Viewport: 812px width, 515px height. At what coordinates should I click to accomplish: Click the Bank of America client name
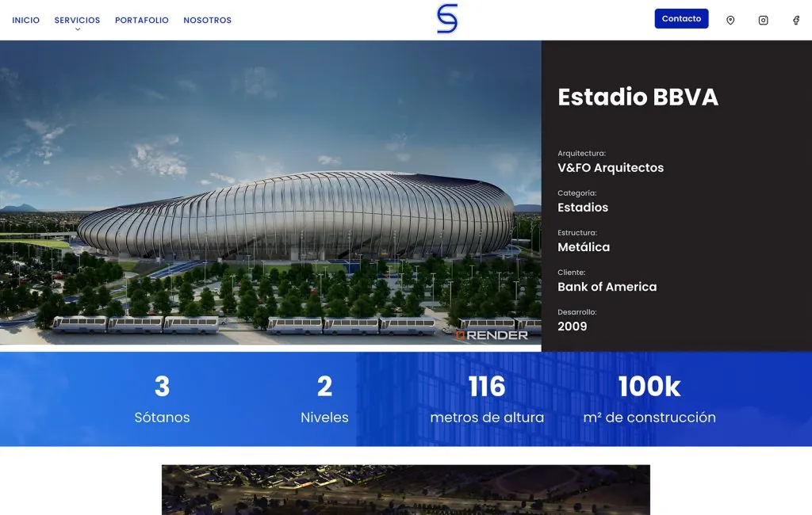coord(607,287)
